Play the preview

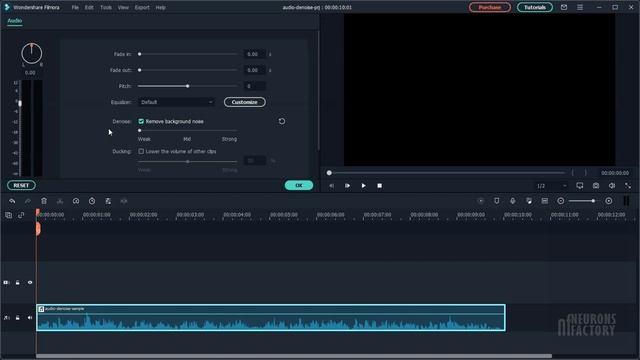363,186
